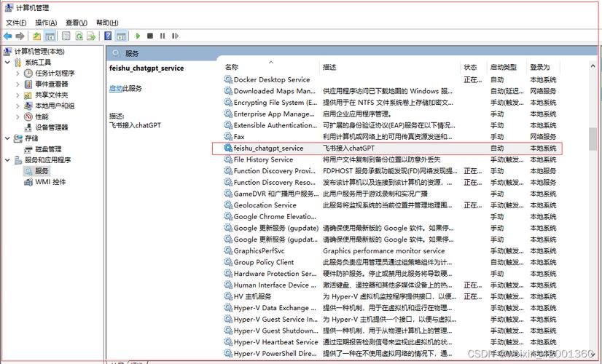Click the Refresh toolbar icon
Viewport: 602px width, 364px height.
pos(79,36)
